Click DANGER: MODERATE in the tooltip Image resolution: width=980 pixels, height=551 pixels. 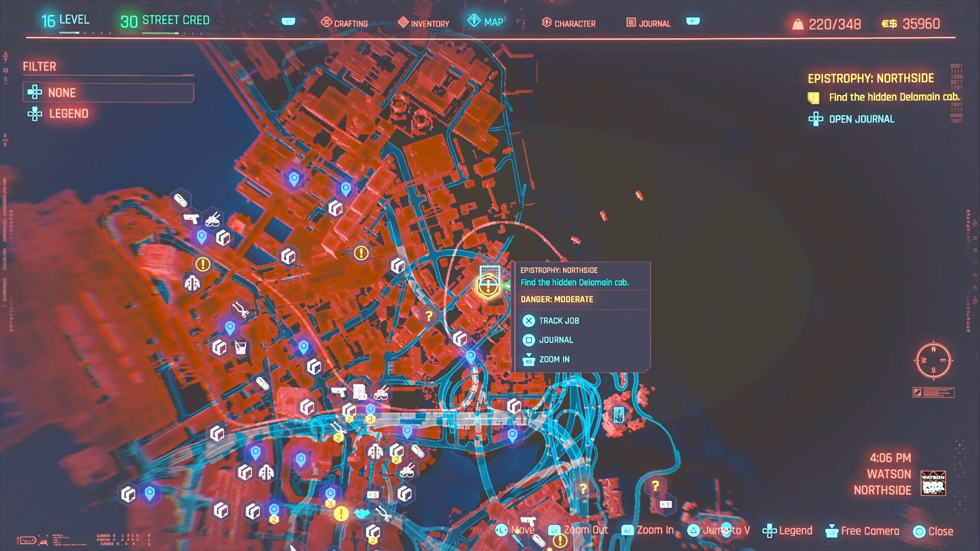click(x=557, y=299)
